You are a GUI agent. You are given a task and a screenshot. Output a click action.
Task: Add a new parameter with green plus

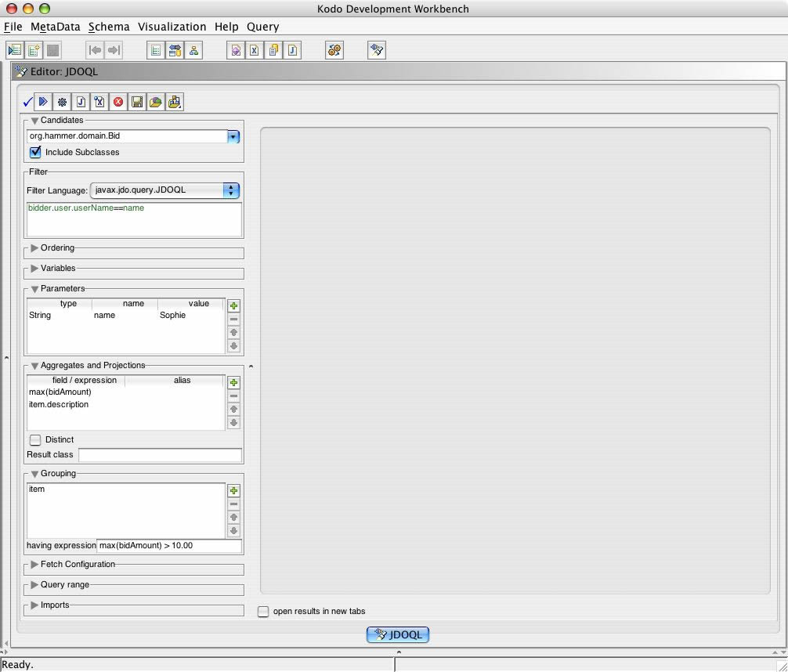point(233,306)
